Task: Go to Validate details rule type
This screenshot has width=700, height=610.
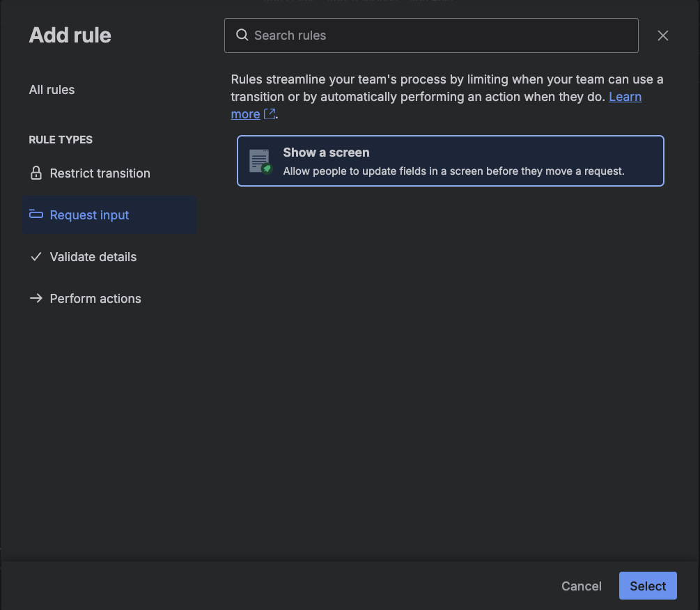Action: (93, 257)
